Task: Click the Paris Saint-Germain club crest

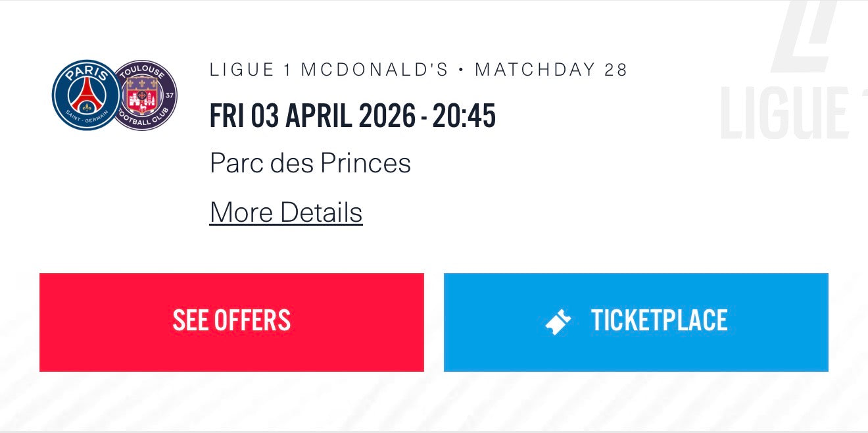Action: pos(85,95)
